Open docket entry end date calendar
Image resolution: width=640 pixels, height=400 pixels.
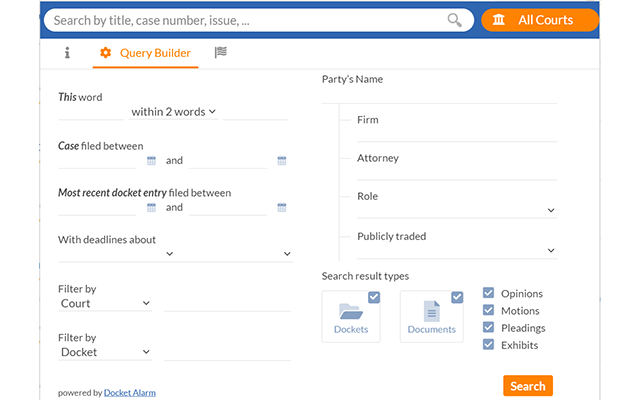tap(282, 208)
